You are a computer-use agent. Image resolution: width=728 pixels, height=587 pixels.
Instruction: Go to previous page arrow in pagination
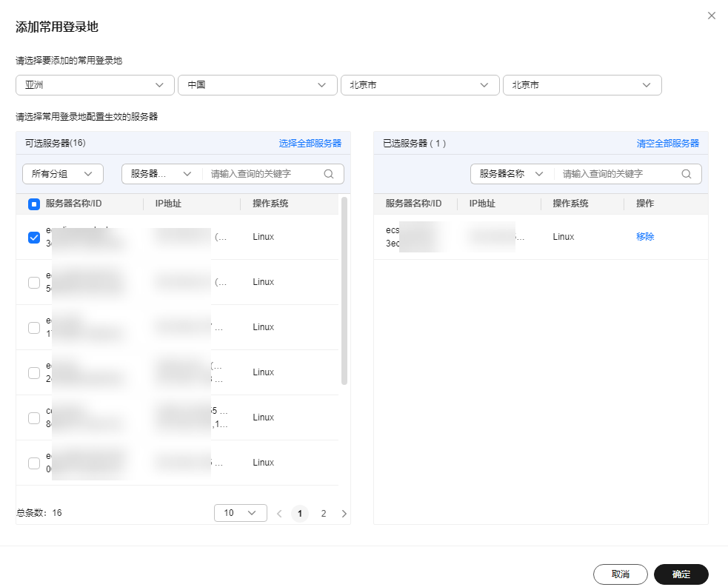[x=279, y=514]
